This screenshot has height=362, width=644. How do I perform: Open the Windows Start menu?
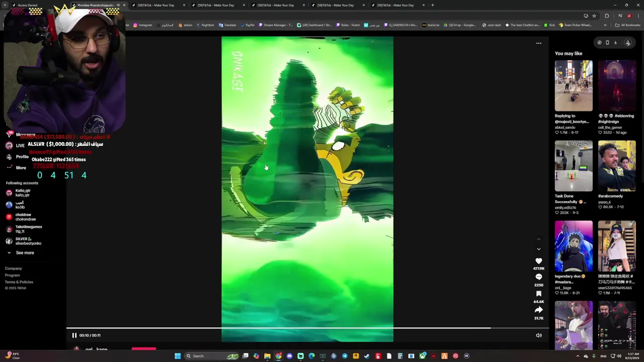(177, 356)
